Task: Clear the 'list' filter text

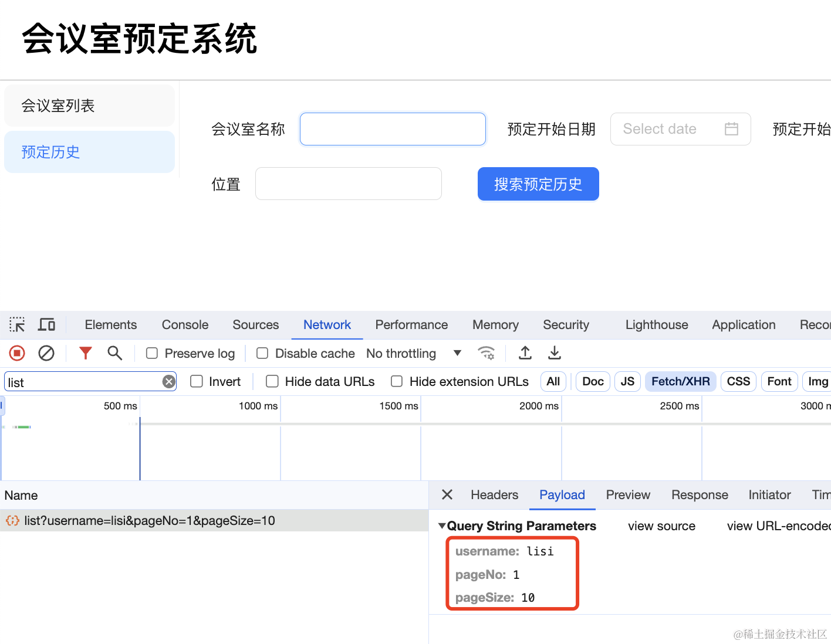Action: point(169,382)
